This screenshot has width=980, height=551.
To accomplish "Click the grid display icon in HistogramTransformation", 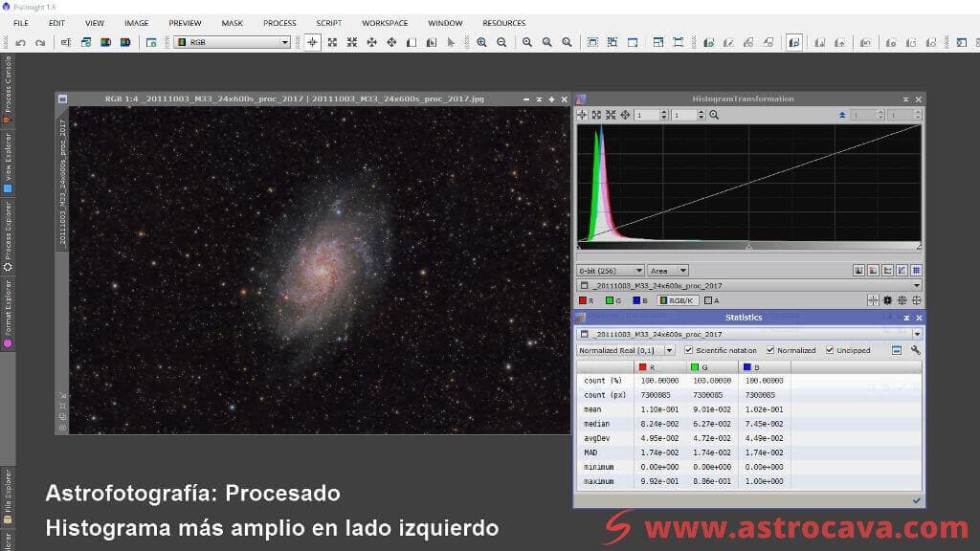I will 917,271.
